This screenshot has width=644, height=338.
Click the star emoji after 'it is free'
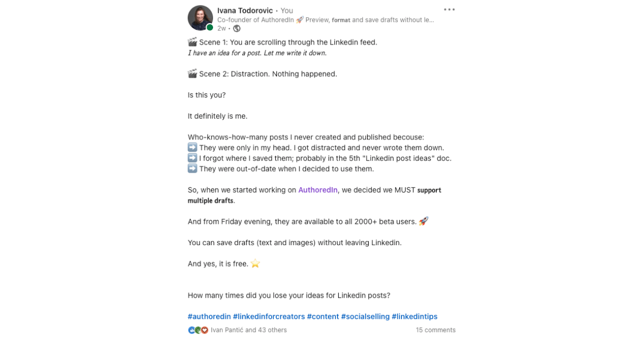[255, 263]
